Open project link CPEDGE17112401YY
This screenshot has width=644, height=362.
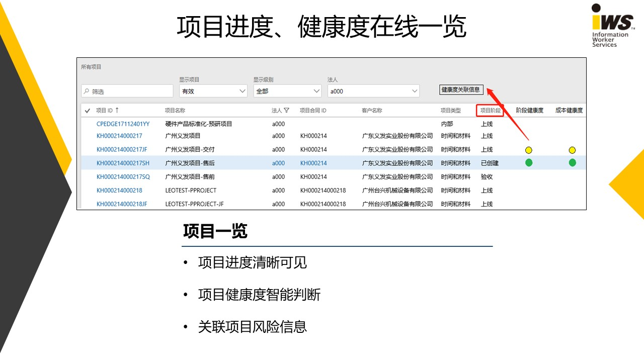[123, 124]
